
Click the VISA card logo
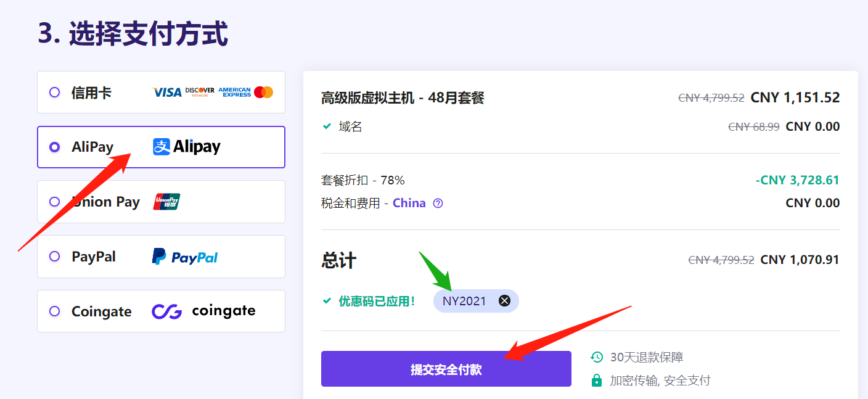click(x=167, y=93)
